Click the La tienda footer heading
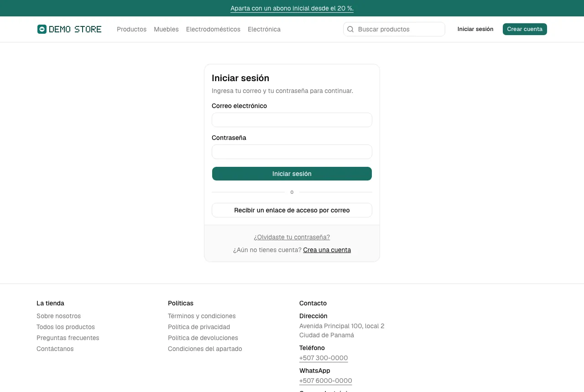The width and height of the screenshot is (584, 392). click(50, 303)
